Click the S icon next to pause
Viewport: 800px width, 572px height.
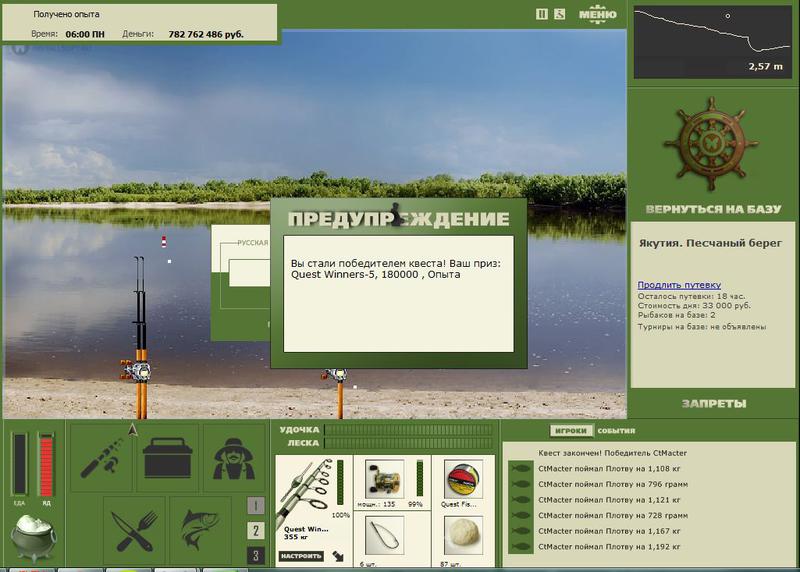pos(560,14)
